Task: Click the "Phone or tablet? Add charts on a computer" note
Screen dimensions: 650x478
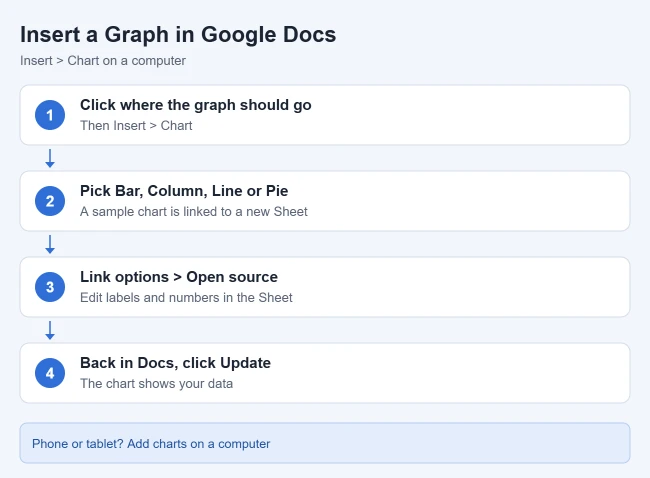Action: point(325,443)
